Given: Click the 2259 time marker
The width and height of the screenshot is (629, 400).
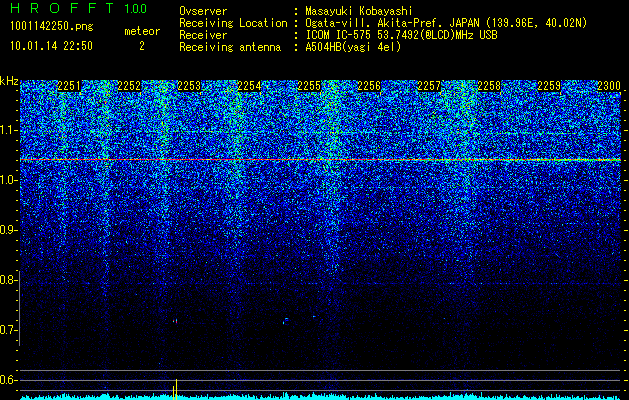Looking at the screenshot, I should (x=549, y=86).
